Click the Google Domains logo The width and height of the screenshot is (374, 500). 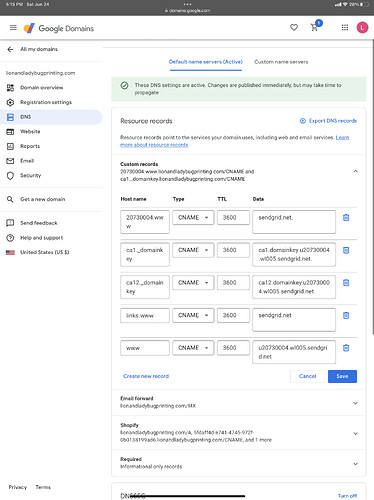pyautogui.click(x=59, y=28)
